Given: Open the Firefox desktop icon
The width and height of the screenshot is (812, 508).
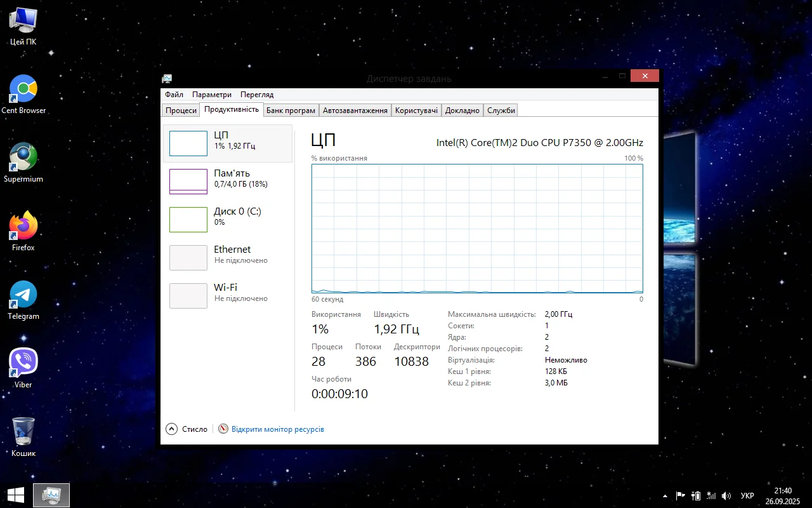Looking at the screenshot, I should point(23,226).
